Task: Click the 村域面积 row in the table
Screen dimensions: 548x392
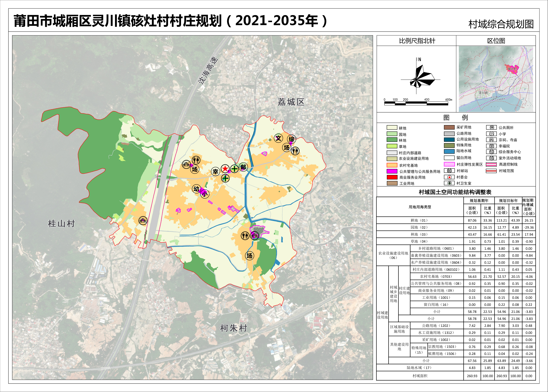Action: click(420, 376)
